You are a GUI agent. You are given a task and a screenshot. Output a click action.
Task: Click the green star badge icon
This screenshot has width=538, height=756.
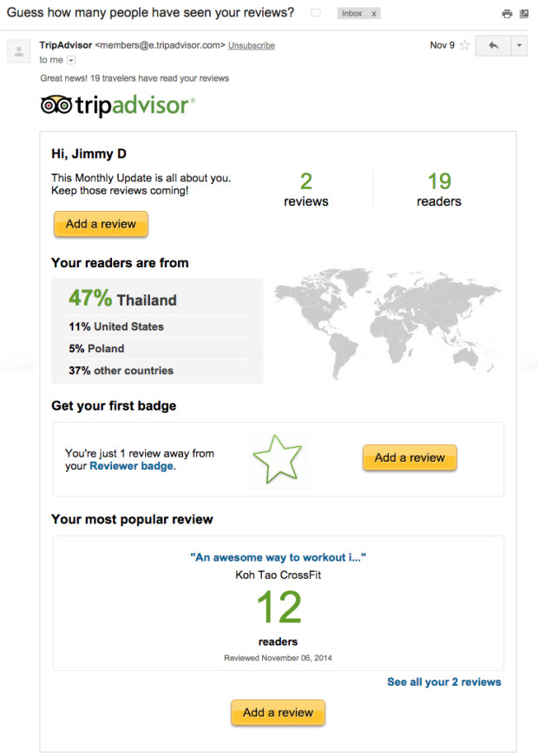pos(278,459)
